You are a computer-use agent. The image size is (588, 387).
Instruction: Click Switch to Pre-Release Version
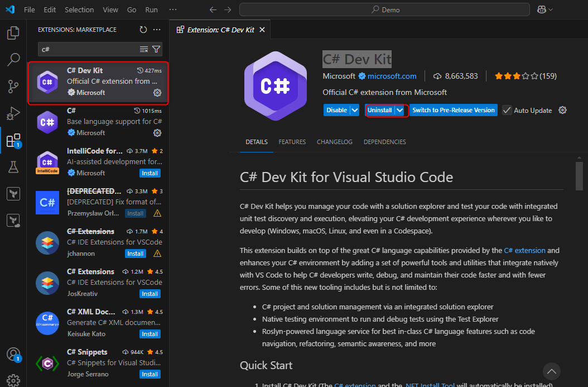(x=454, y=110)
